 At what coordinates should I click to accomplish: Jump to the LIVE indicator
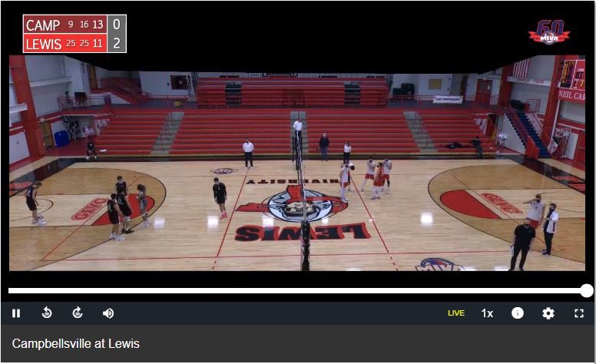455,313
